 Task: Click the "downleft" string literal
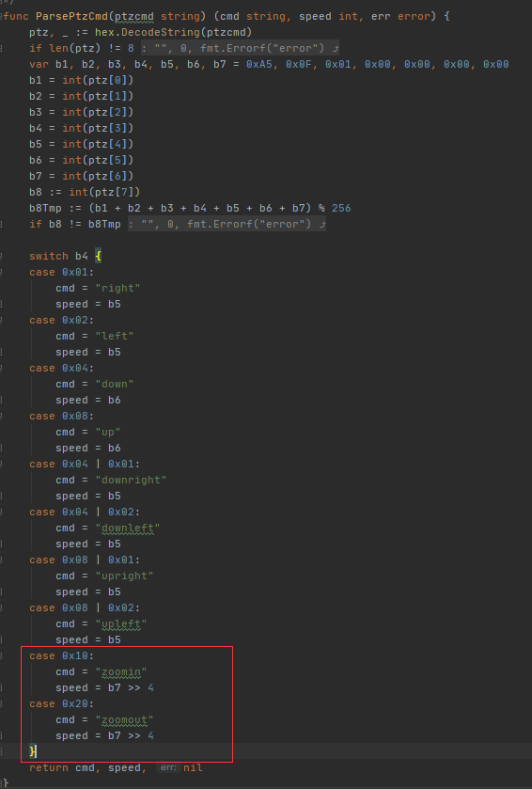pos(128,528)
